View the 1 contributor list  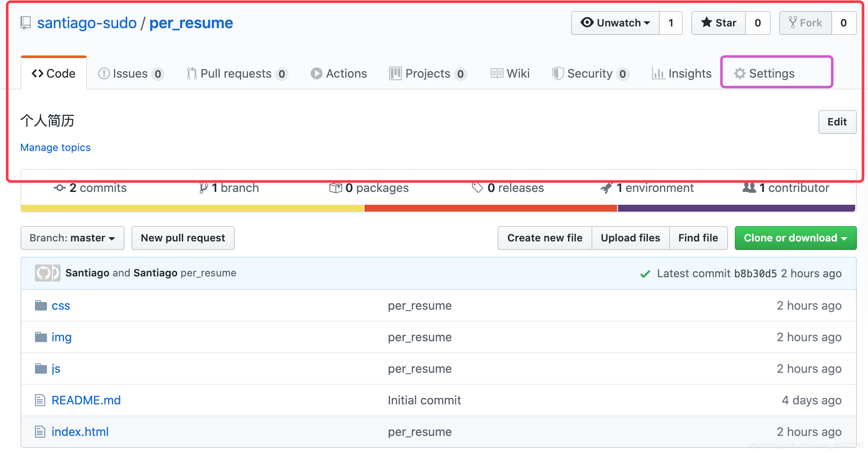pos(786,188)
